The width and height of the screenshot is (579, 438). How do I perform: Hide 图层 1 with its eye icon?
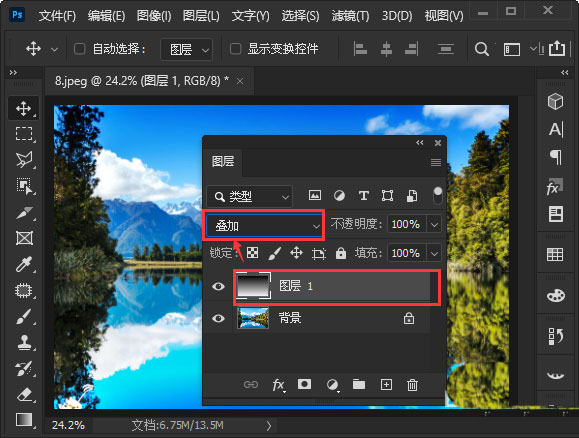click(x=218, y=287)
